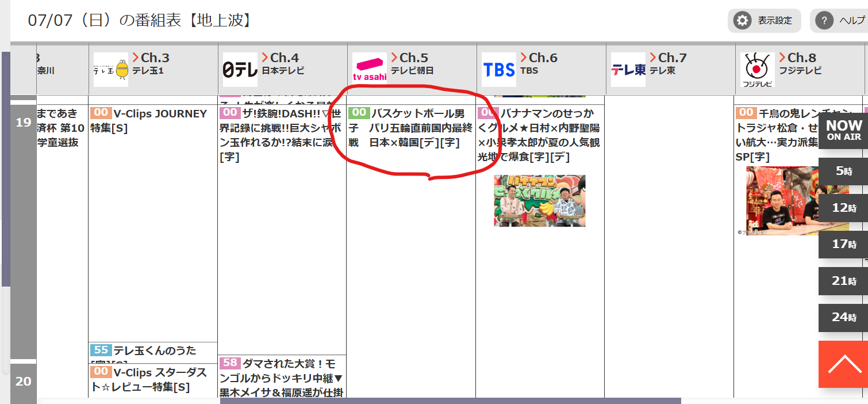Jump to the 17時 time slot

coord(843,244)
